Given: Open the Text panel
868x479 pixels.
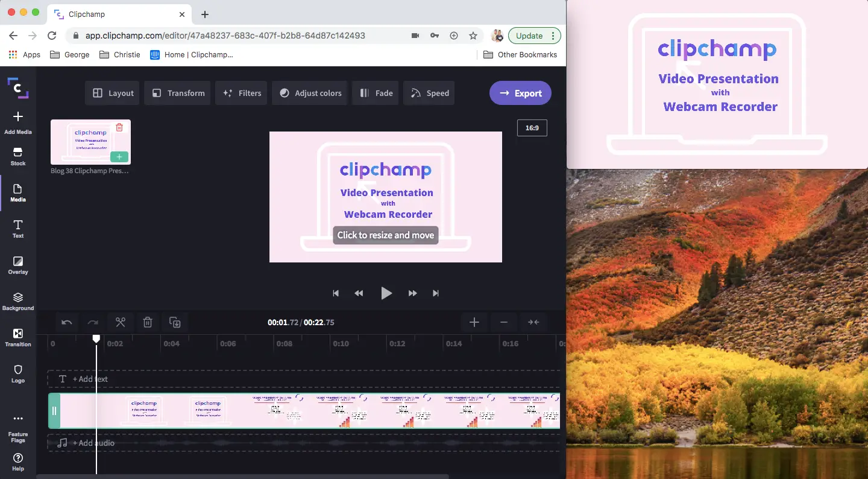Looking at the screenshot, I should point(18,229).
